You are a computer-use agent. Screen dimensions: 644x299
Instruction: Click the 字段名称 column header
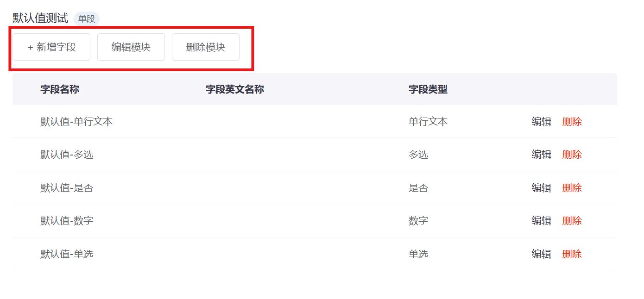coord(60,89)
